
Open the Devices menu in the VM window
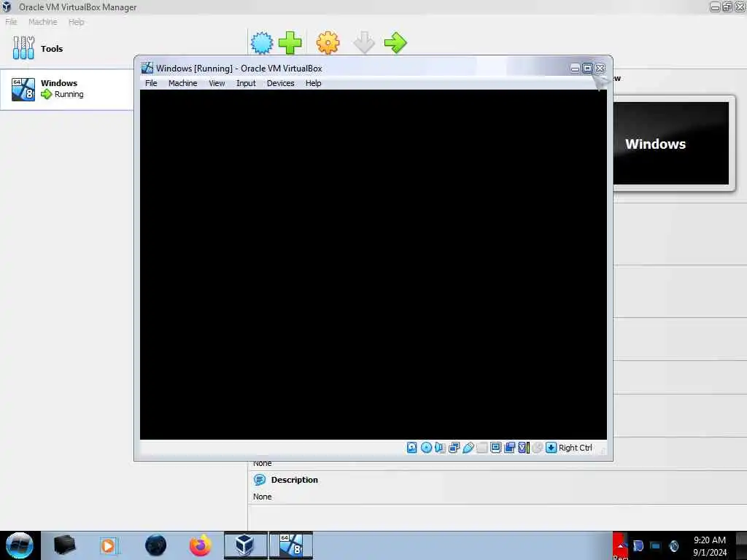pyautogui.click(x=280, y=83)
